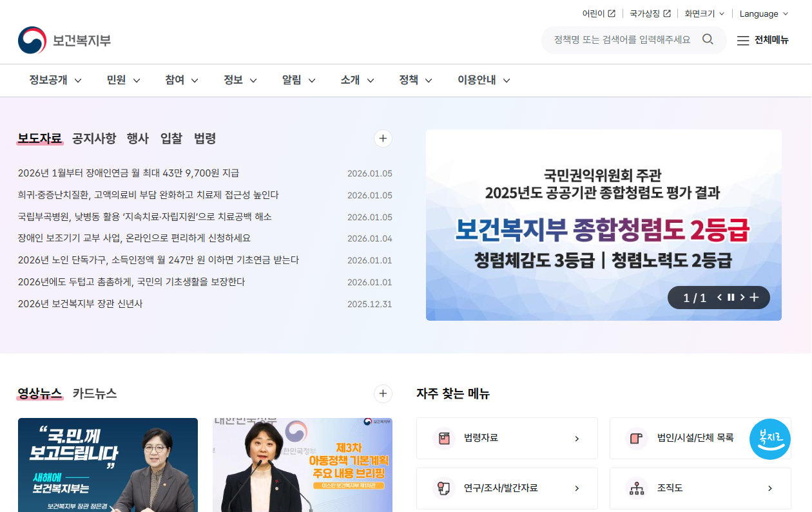Click the 보건복지부 logo
812x512 pixels.
point(63,39)
